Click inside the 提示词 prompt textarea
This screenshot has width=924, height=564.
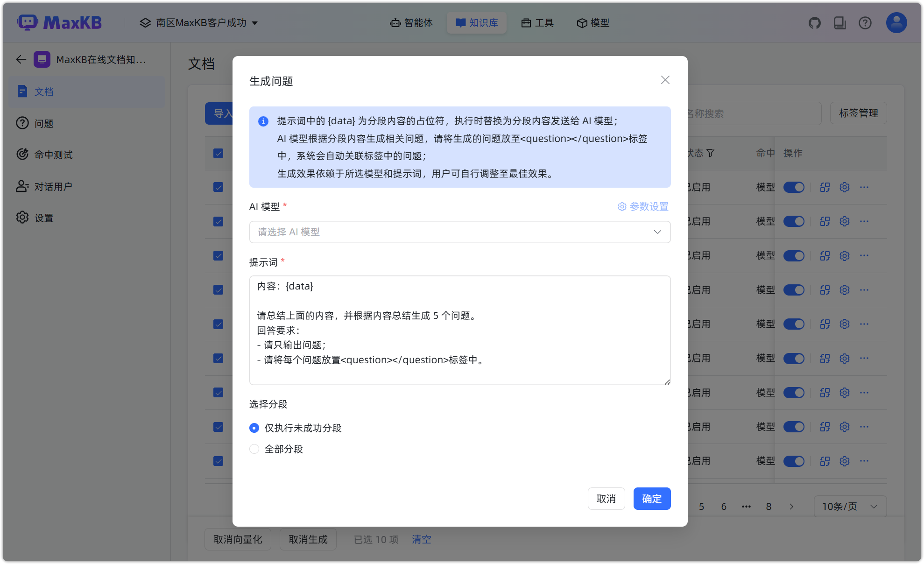pyautogui.click(x=459, y=330)
